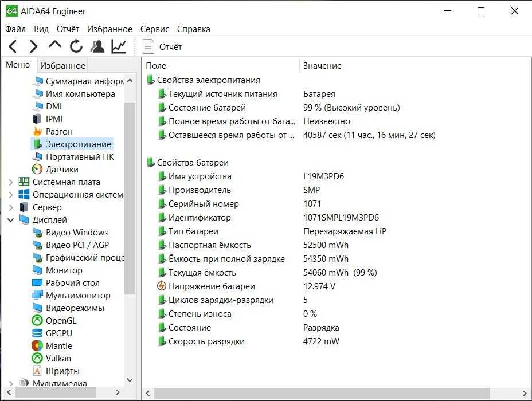Image resolution: width=532 pixels, height=401 pixels.
Task: Open the Файл menu
Action: [x=15, y=29]
